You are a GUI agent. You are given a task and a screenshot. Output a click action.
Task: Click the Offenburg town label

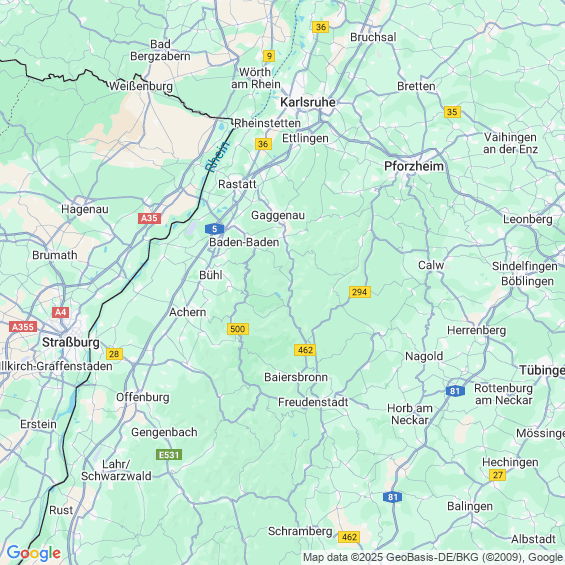pos(143,397)
